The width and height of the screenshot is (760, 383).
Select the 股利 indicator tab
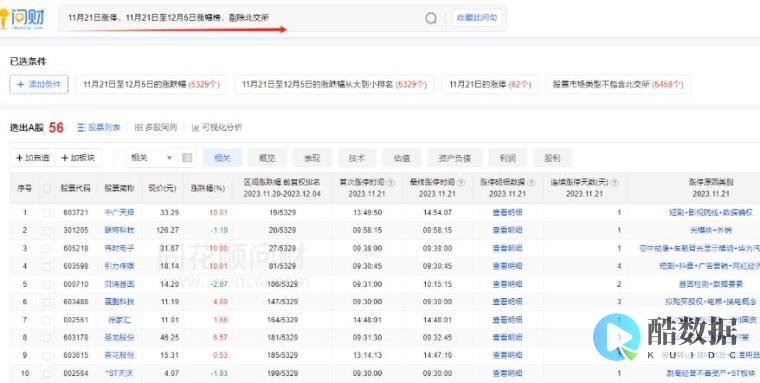553,158
